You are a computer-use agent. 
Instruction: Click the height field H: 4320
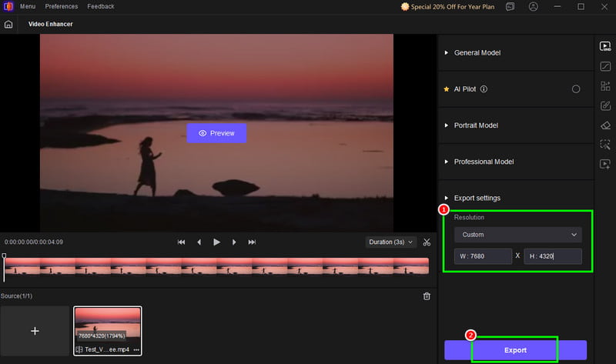coord(553,256)
